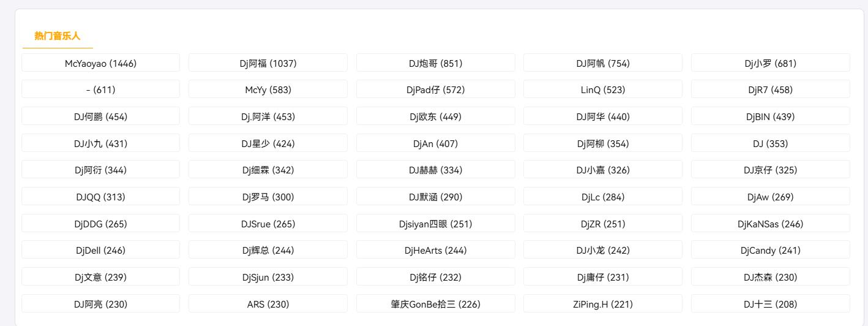868x326 pixels.
Task: Open the McYy (583) artist
Action: click(268, 89)
